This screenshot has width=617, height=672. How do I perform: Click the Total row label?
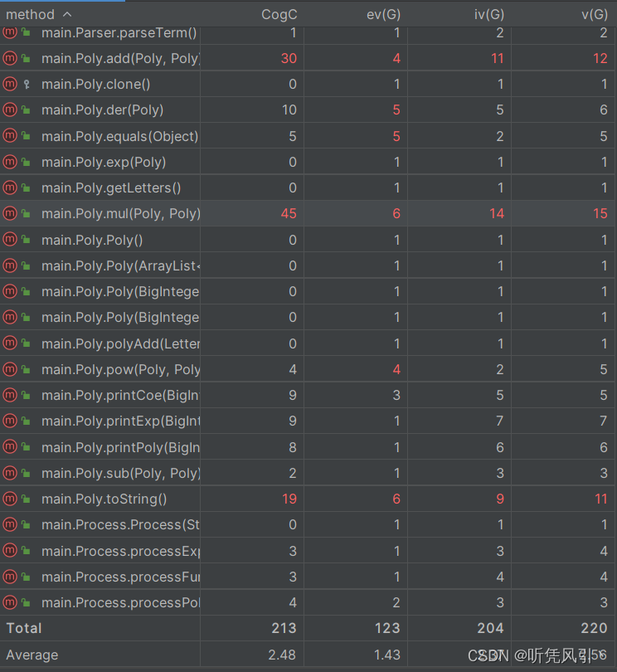click(24, 628)
